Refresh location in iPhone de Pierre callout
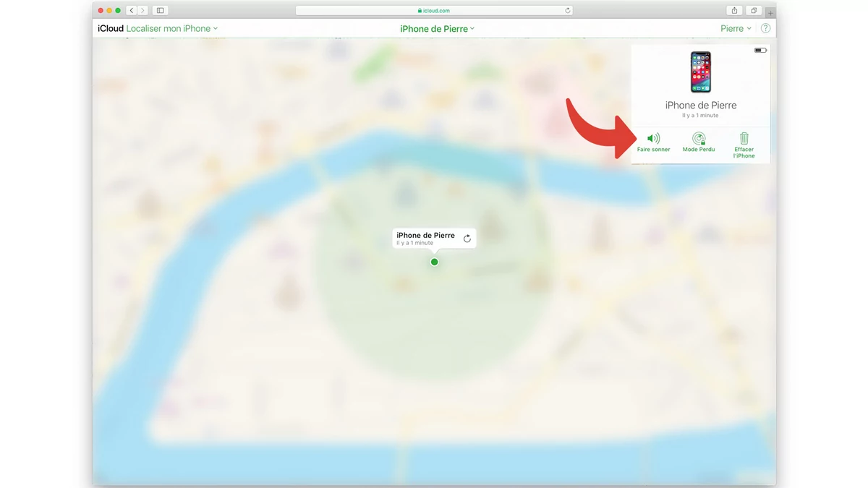 [x=467, y=239]
